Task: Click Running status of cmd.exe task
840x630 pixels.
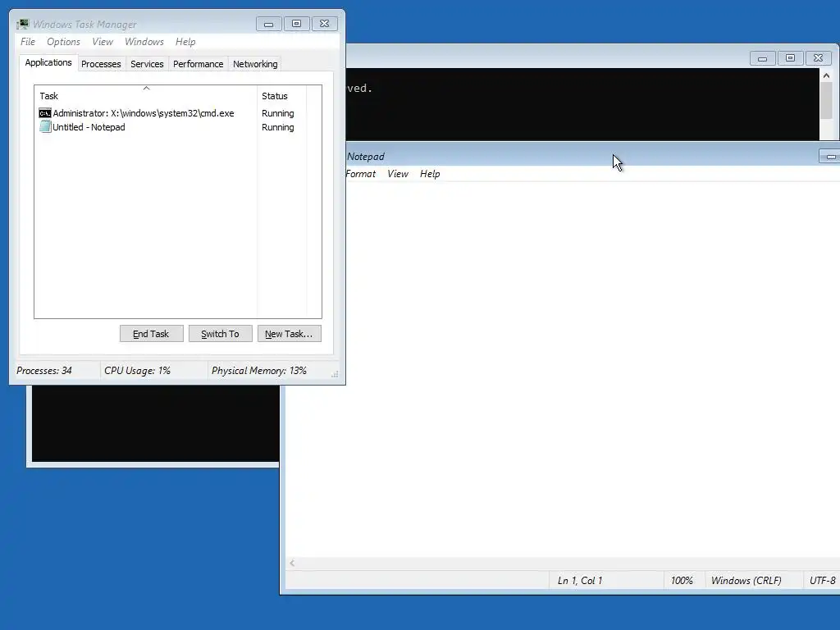Action: 277,113
